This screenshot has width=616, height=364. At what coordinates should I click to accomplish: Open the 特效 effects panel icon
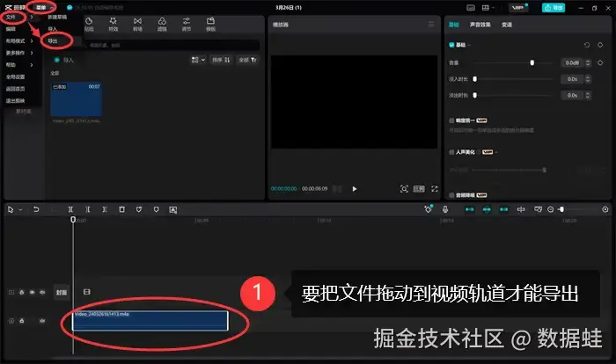click(114, 24)
